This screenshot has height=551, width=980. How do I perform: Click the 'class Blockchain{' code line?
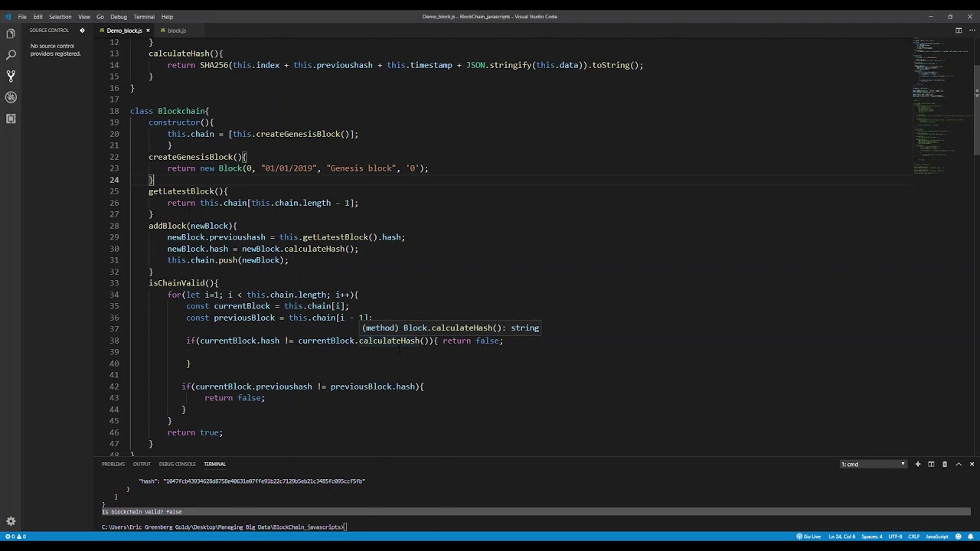169,111
